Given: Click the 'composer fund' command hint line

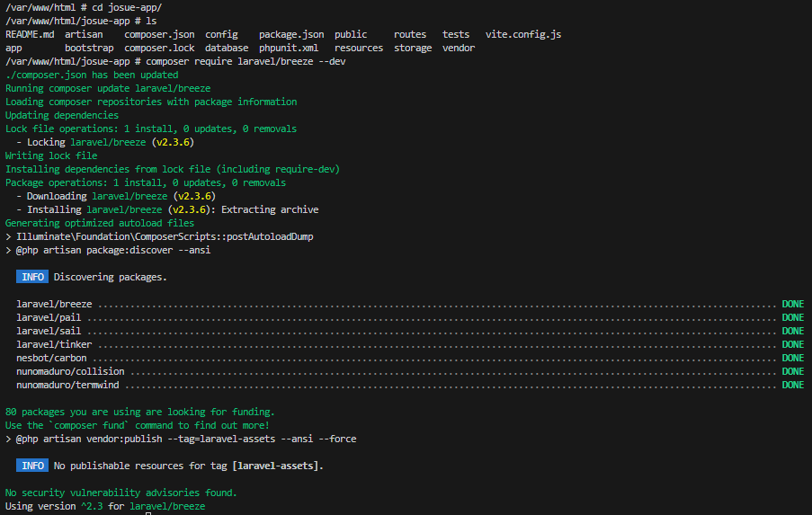Looking at the screenshot, I should tap(138, 425).
